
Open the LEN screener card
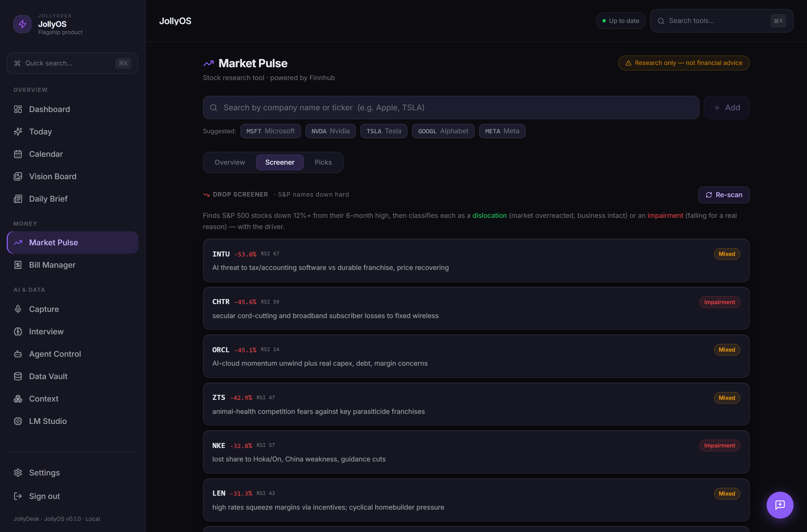(476, 500)
